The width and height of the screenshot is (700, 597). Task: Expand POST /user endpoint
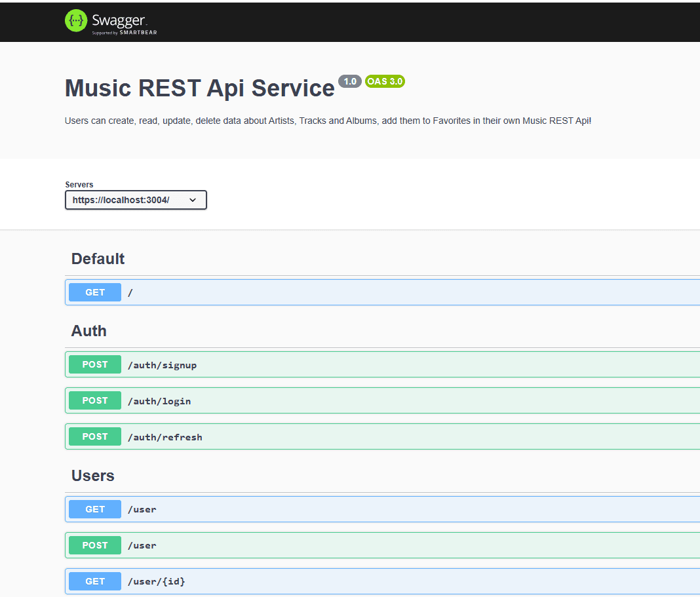382,545
